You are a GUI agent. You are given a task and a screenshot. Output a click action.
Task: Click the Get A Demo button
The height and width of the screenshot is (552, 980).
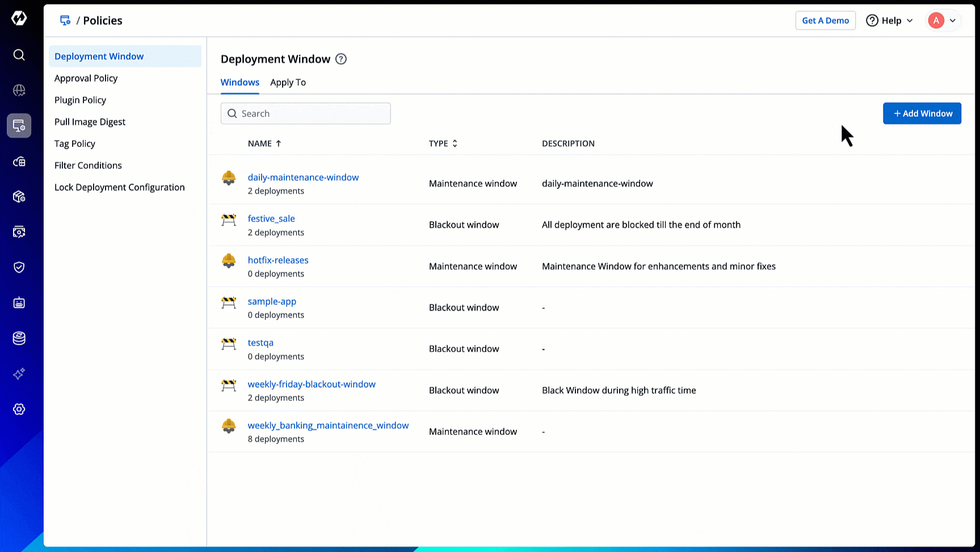[825, 20]
